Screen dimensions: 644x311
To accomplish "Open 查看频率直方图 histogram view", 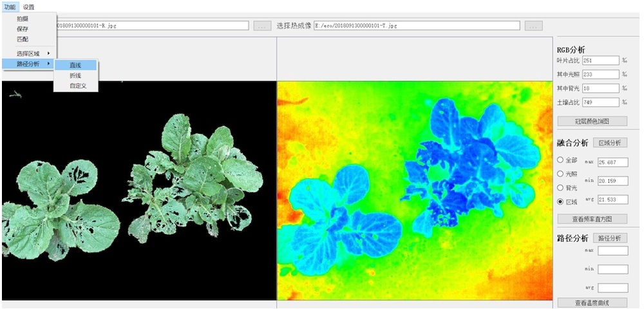I will (x=592, y=219).
